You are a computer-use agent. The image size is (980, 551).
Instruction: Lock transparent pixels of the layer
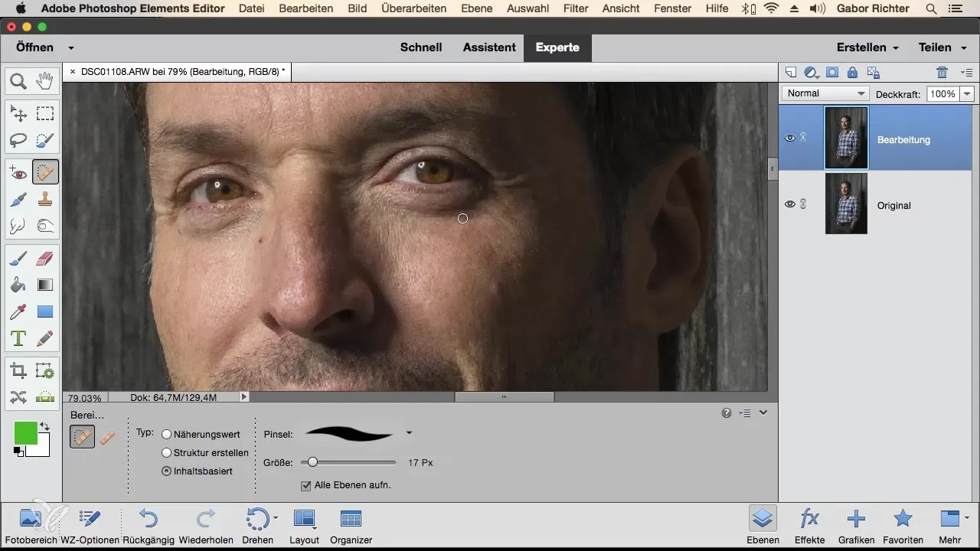coord(872,73)
